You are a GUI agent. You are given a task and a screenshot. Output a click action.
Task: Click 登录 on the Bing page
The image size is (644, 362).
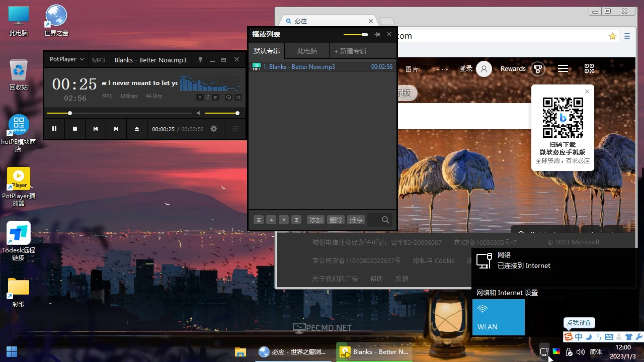[466, 69]
